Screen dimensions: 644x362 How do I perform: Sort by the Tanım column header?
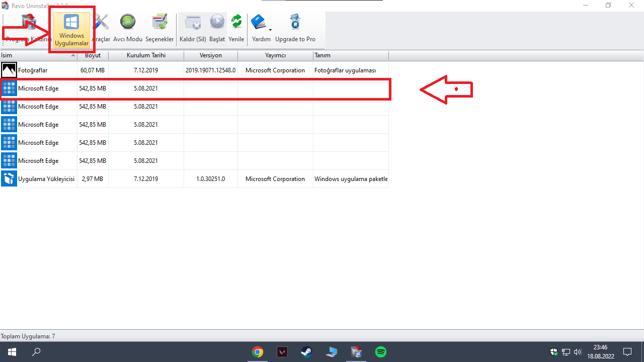[351, 55]
